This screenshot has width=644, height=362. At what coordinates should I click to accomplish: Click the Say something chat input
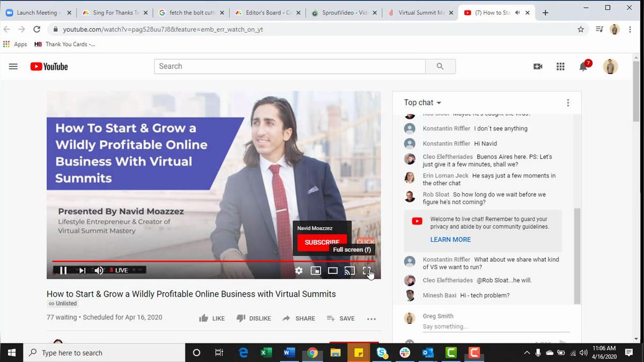tap(496, 327)
